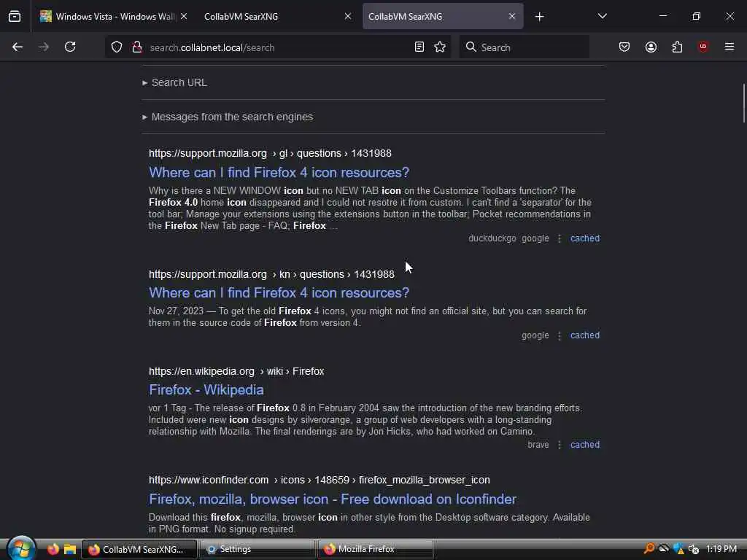Open the uBlock Origin extension icon
747x560 pixels.
703,47
